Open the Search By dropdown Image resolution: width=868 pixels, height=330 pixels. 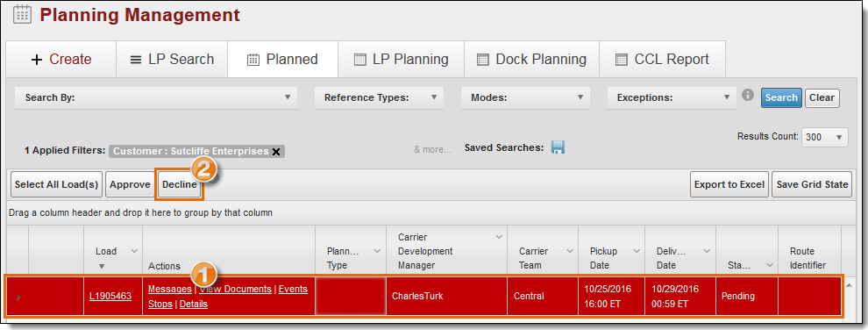156,97
